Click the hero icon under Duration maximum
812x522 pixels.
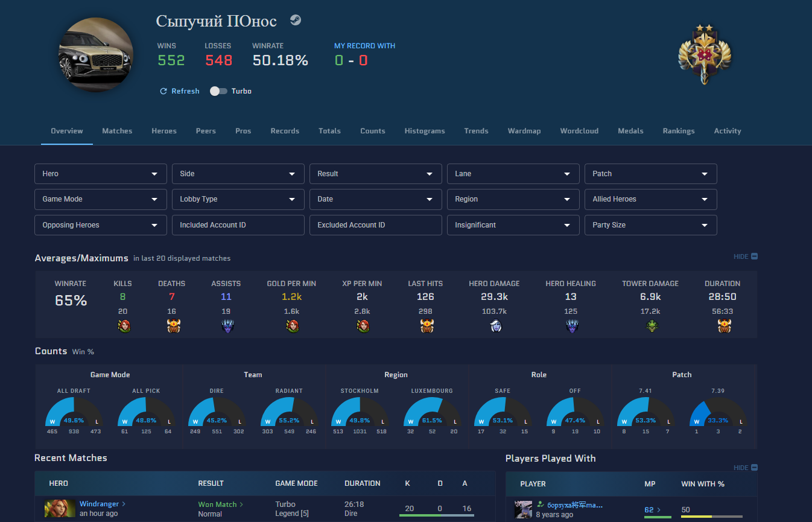coord(722,326)
